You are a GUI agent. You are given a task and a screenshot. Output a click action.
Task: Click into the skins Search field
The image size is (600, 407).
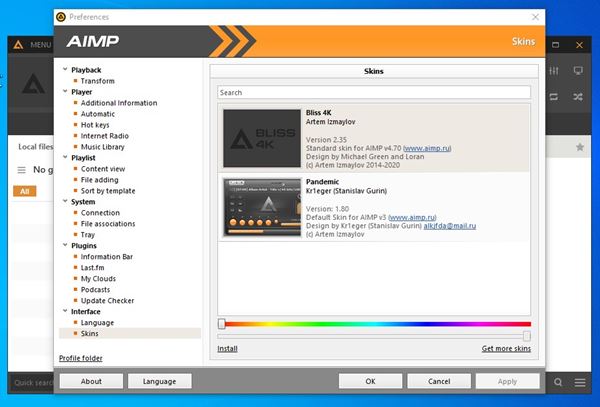(x=374, y=93)
